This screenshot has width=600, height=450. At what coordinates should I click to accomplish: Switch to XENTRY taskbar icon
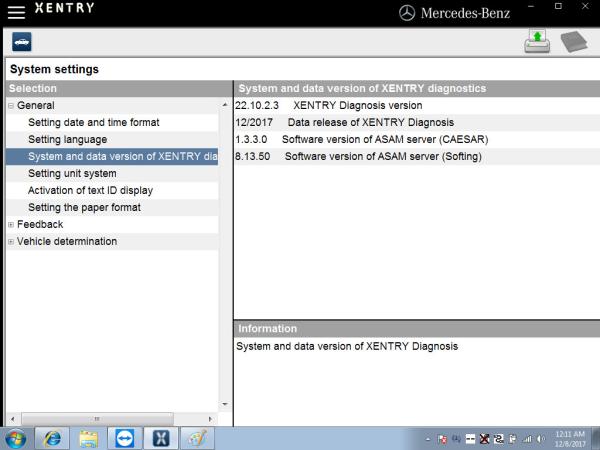[161, 439]
